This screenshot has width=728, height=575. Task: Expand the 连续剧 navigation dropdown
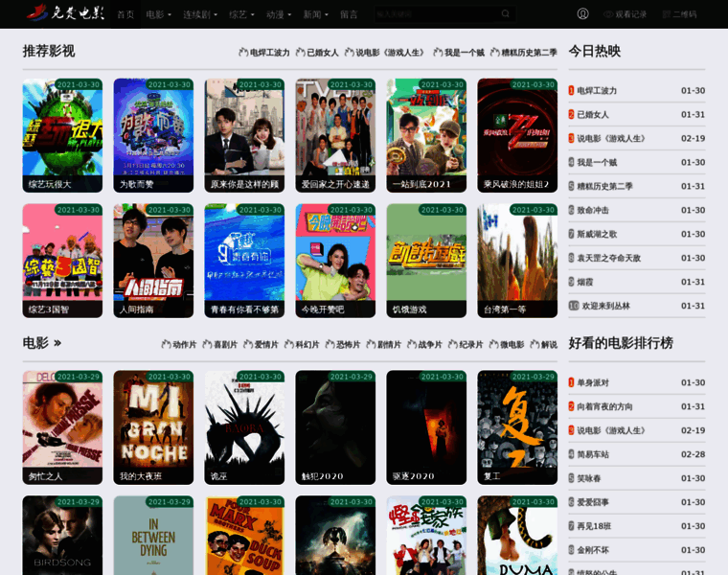click(200, 14)
